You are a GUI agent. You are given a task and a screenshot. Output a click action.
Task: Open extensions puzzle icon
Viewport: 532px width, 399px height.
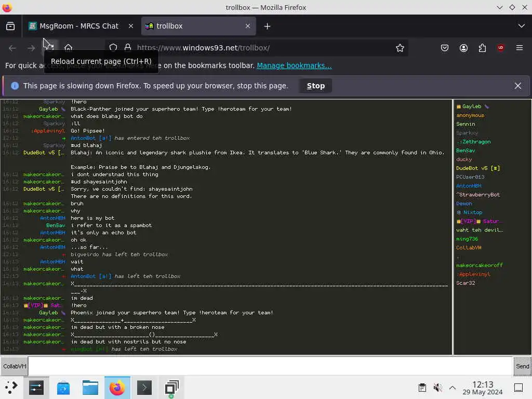(x=483, y=48)
